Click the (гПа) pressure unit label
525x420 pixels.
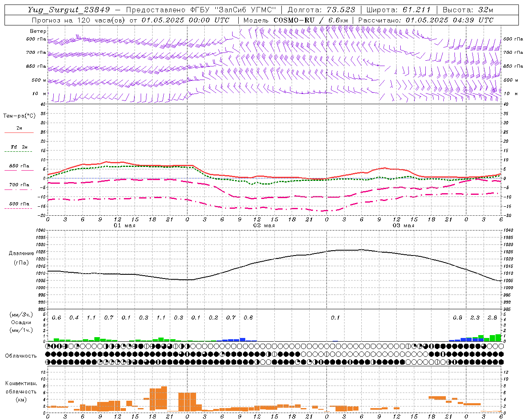(21, 262)
